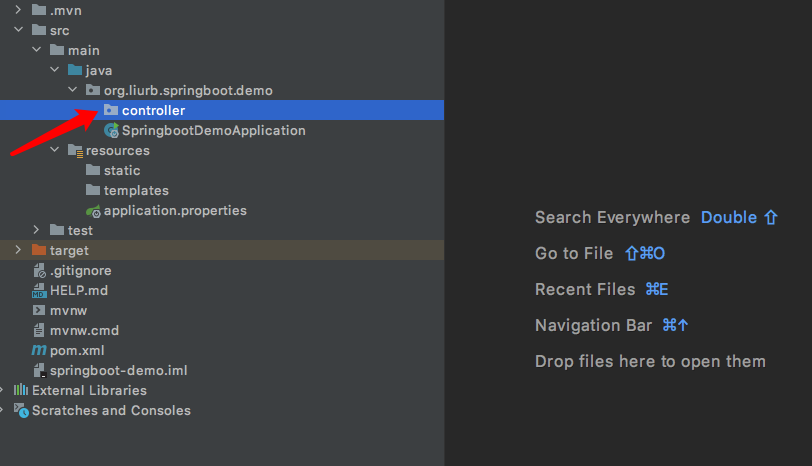Screen dimensions: 812x466
Task: Expand the test folder chevron
Action: 36,229
